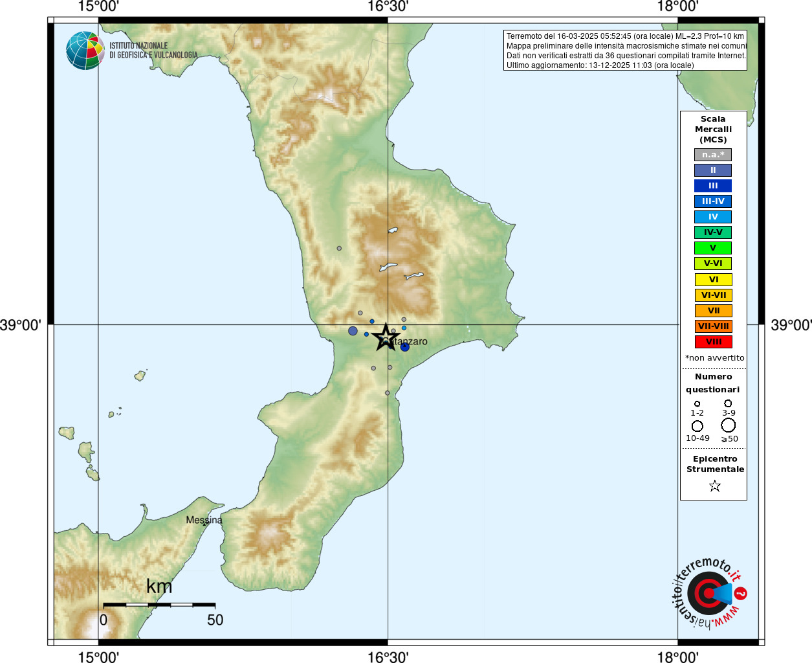Click the ≥50 questionnaires circle symbol
812x663 pixels.
[729, 425]
